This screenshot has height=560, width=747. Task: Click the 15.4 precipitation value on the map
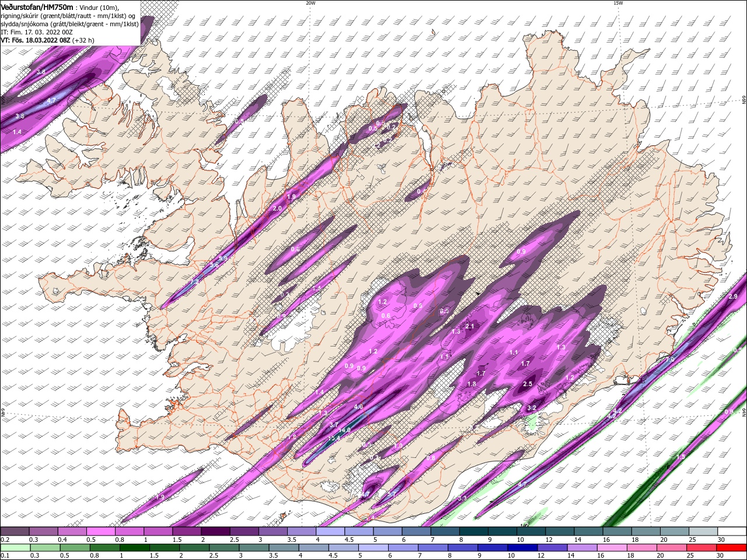tap(334, 438)
